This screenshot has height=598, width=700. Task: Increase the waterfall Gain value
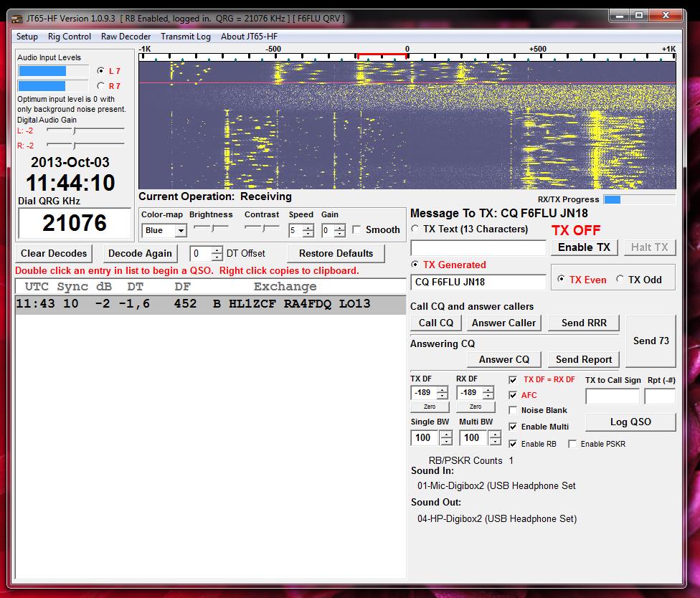click(340, 227)
